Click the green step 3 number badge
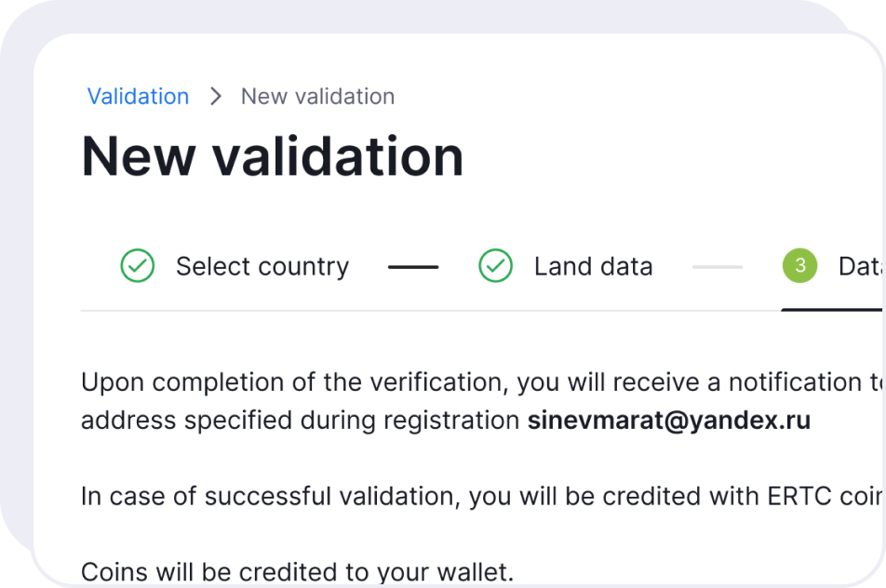The image size is (886, 588). tap(799, 267)
